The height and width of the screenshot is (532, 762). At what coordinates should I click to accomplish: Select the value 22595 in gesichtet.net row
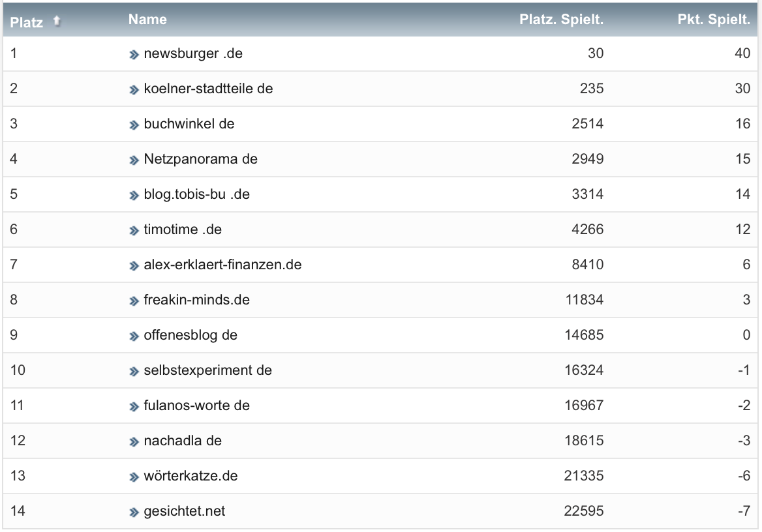584,511
